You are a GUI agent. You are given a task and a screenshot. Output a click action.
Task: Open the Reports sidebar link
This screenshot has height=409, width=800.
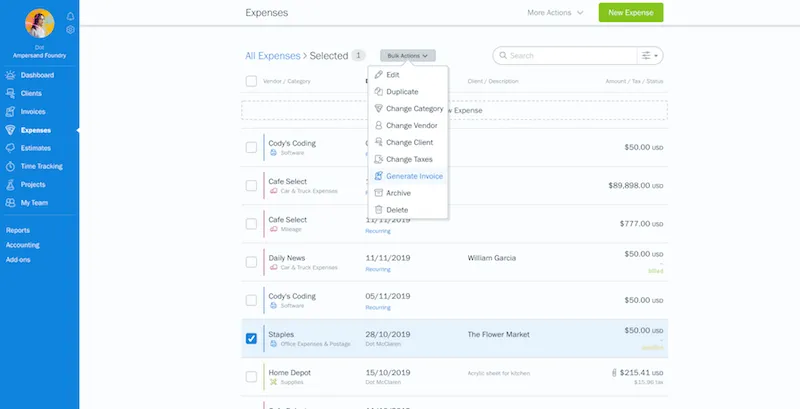click(x=18, y=230)
